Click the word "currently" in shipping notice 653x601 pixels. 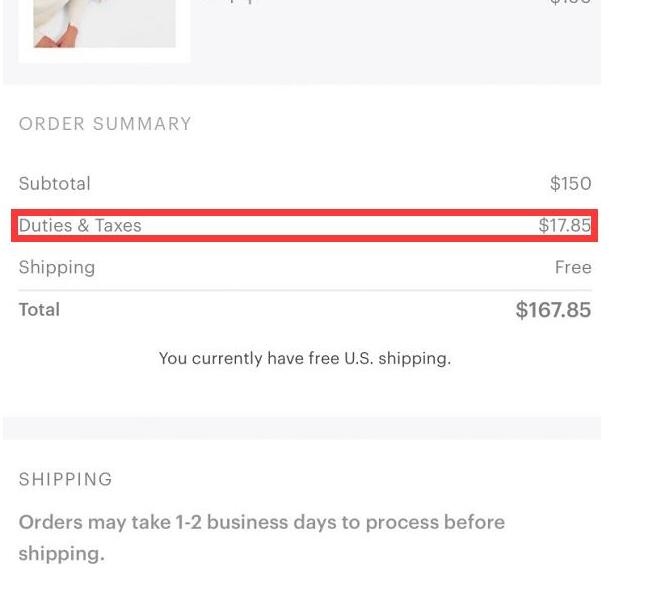coord(228,358)
